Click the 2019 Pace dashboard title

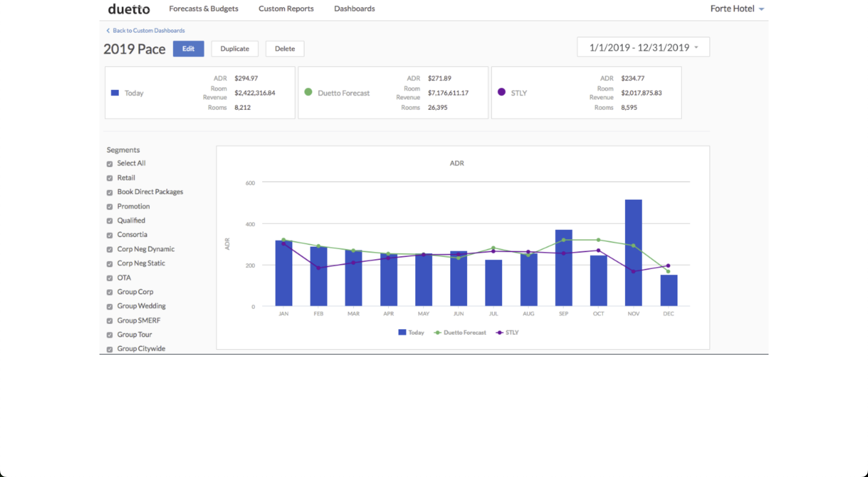click(134, 49)
